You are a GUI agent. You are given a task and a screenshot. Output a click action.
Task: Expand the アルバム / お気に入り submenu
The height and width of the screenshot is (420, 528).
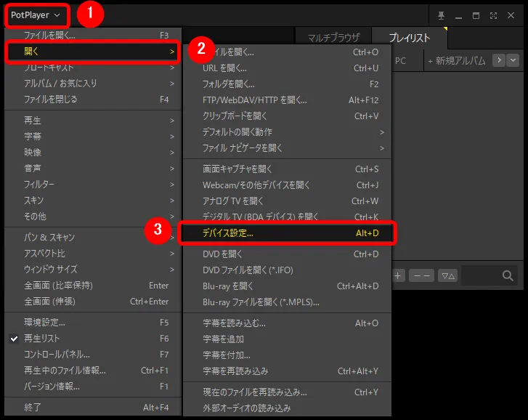[x=93, y=83]
